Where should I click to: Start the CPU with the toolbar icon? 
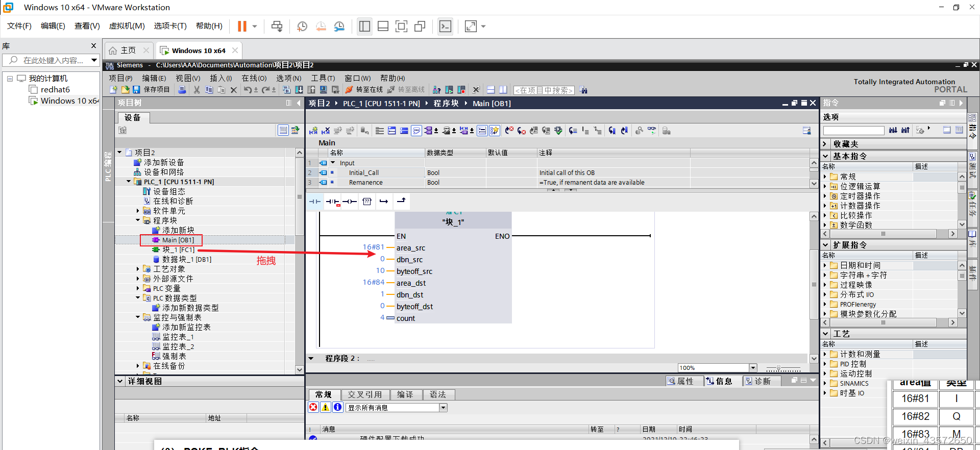pos(449,90)
